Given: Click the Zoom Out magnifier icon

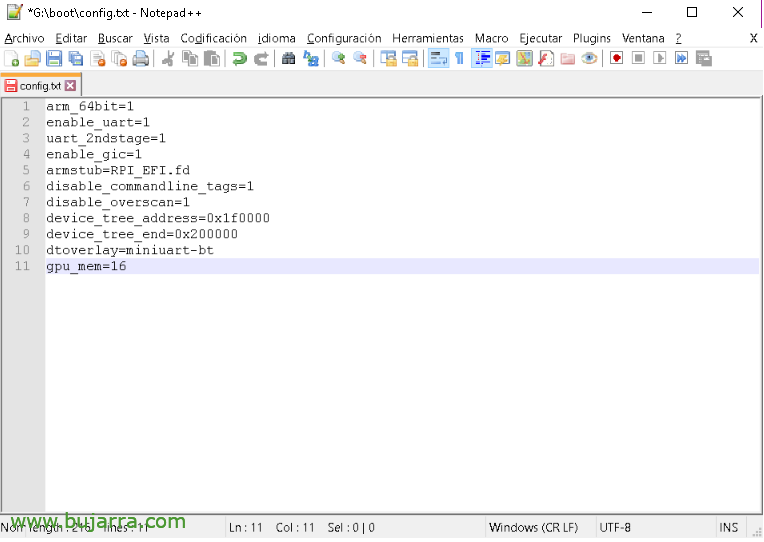Looking at the screenshot, I should 360,58.
